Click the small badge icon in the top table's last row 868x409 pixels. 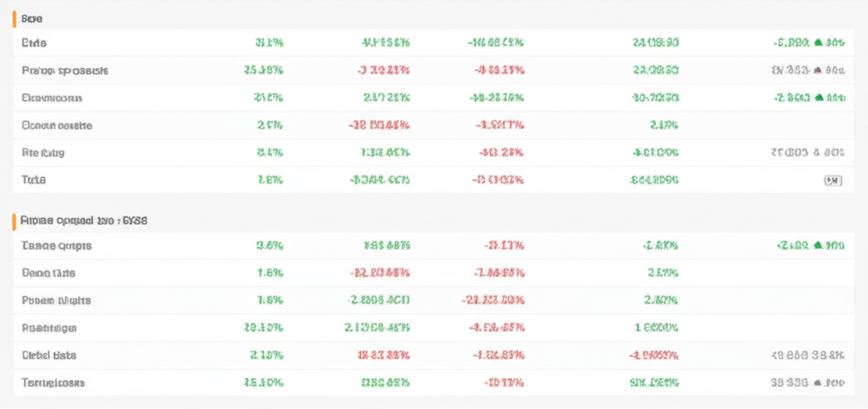(x=832, y=181)
